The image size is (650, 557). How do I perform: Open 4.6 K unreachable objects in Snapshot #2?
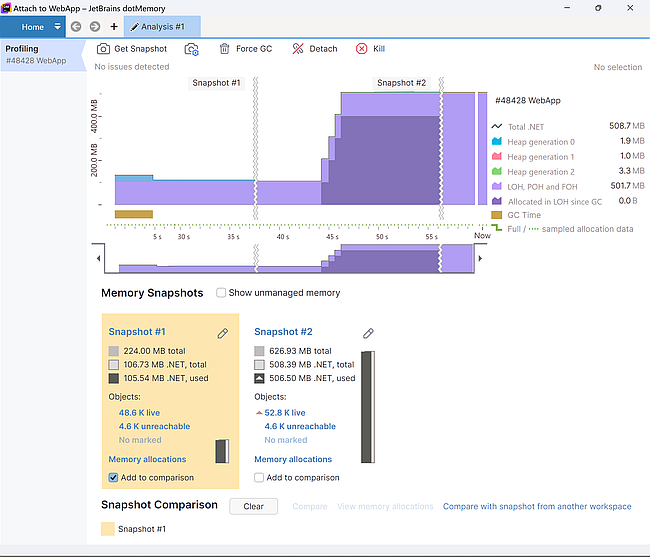tap(300, 426)
